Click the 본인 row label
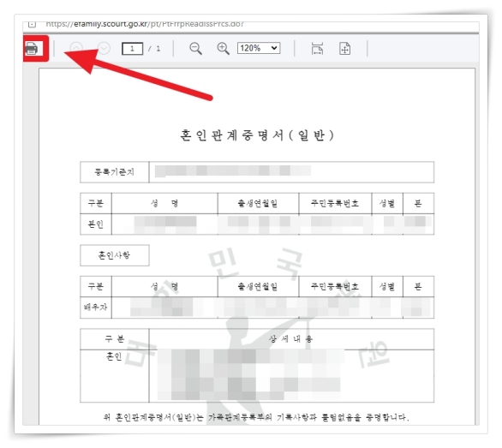 click(x=96, y=224)
